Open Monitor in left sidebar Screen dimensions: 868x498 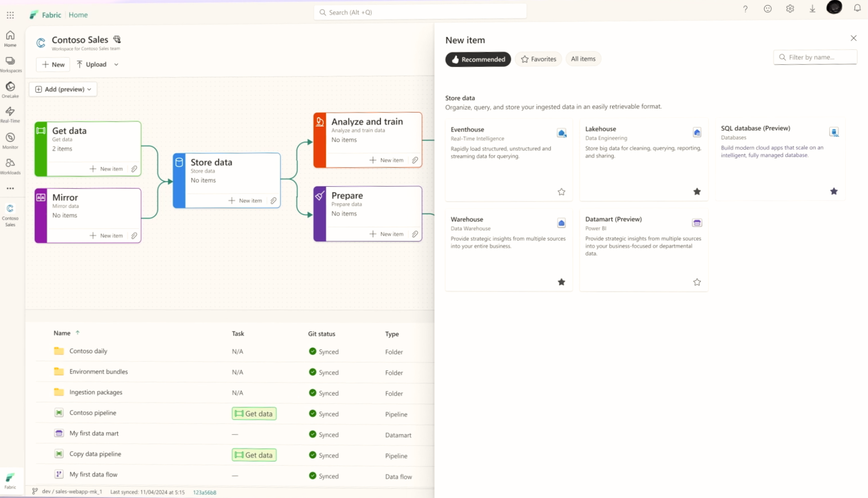10,140
